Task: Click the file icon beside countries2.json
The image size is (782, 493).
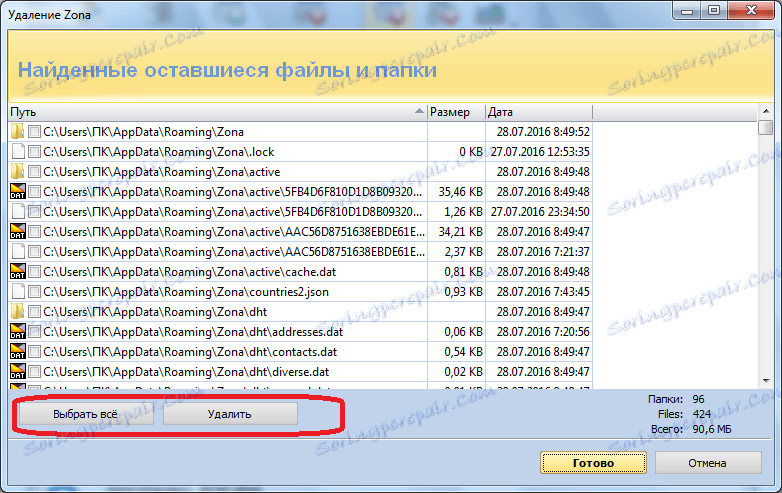Action: pyautogui.click(x=18, y=292)
